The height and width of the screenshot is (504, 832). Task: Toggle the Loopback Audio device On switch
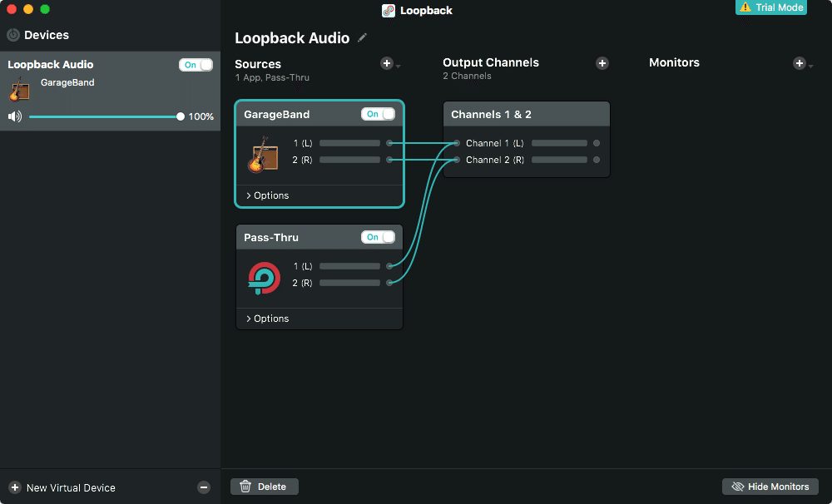[x=196, y=65]
